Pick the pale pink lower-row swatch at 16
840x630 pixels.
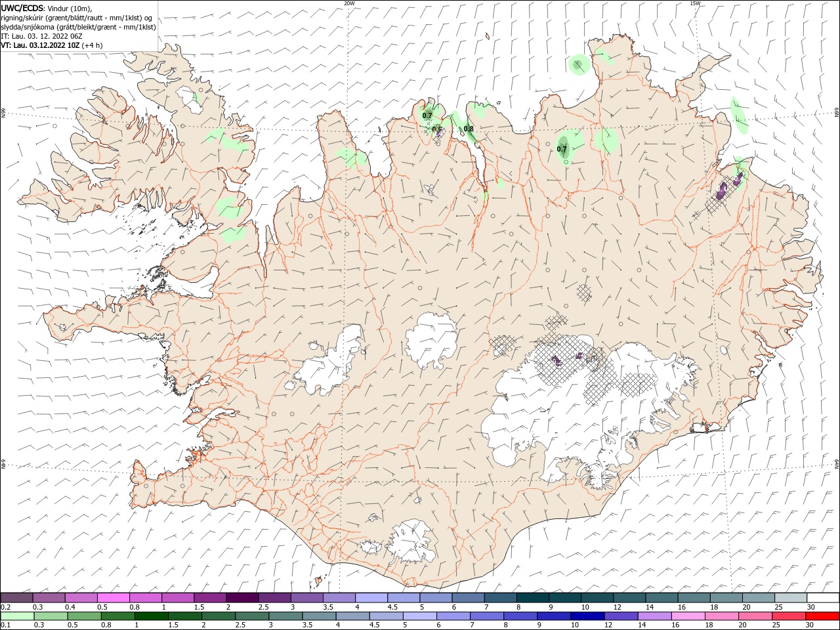[688, 616]
